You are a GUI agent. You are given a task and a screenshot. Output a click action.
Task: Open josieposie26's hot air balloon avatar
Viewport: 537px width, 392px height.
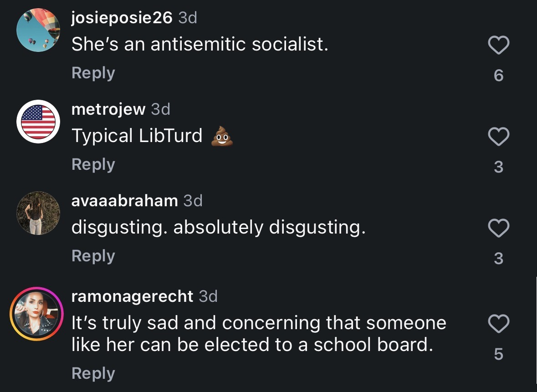click(x=38, y=30)
